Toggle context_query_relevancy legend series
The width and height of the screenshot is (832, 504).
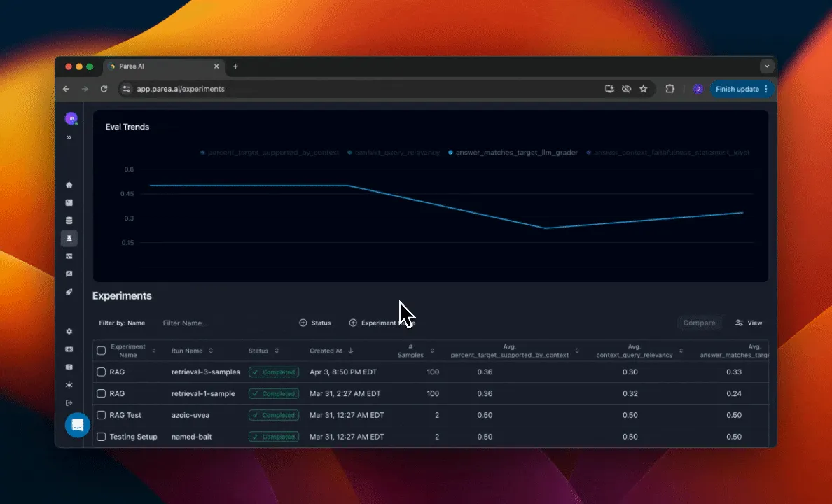click(394, 153)
